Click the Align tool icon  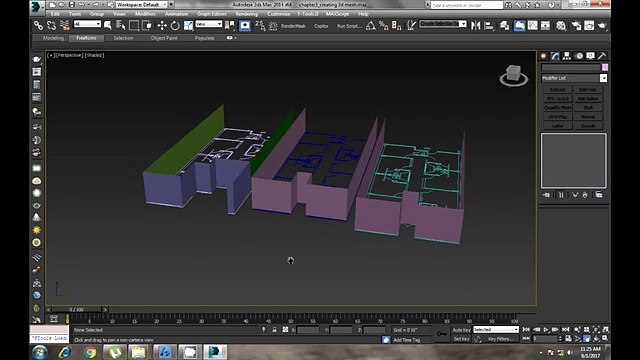(489, 26)
